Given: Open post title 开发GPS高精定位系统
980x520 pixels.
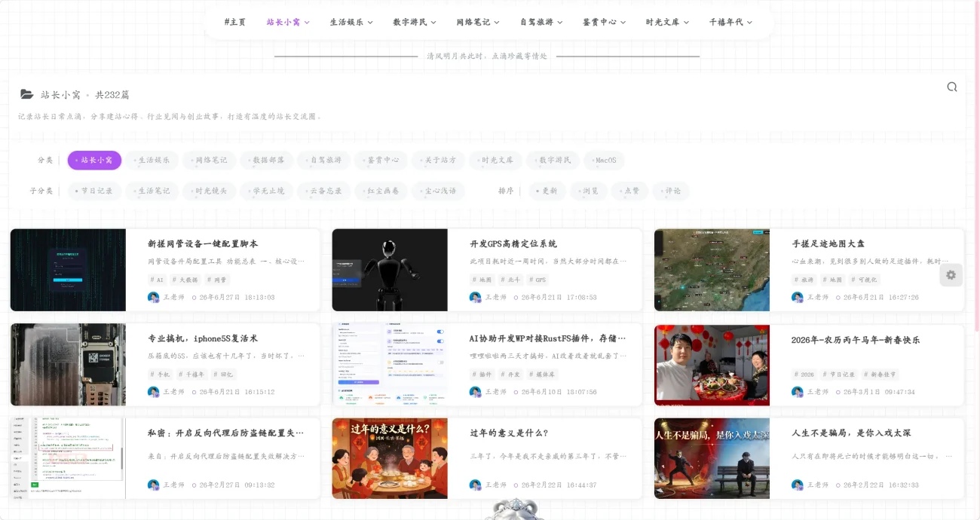Looking at the screenshot, I should click(x=513, y=244).
